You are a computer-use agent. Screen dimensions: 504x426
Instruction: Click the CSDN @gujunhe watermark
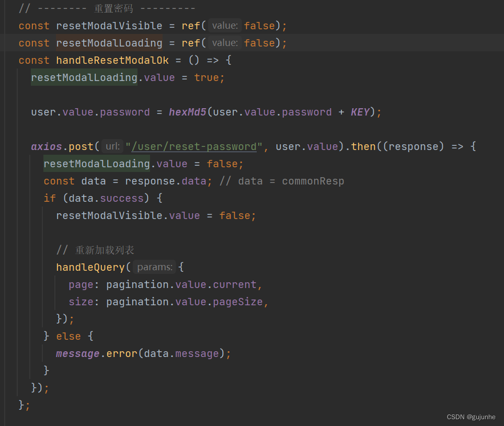[x=471, y=417]
